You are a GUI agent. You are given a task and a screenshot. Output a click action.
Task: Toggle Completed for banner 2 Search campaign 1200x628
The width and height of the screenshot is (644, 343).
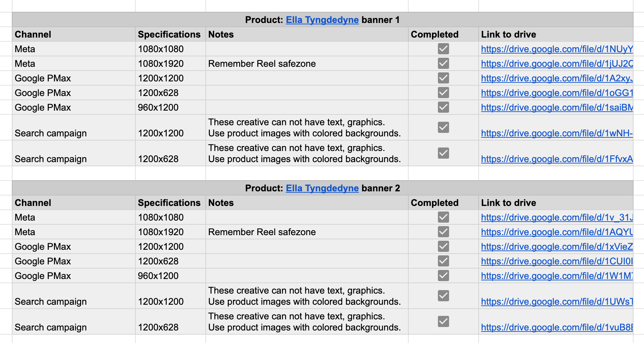click(x=443, y=321)
